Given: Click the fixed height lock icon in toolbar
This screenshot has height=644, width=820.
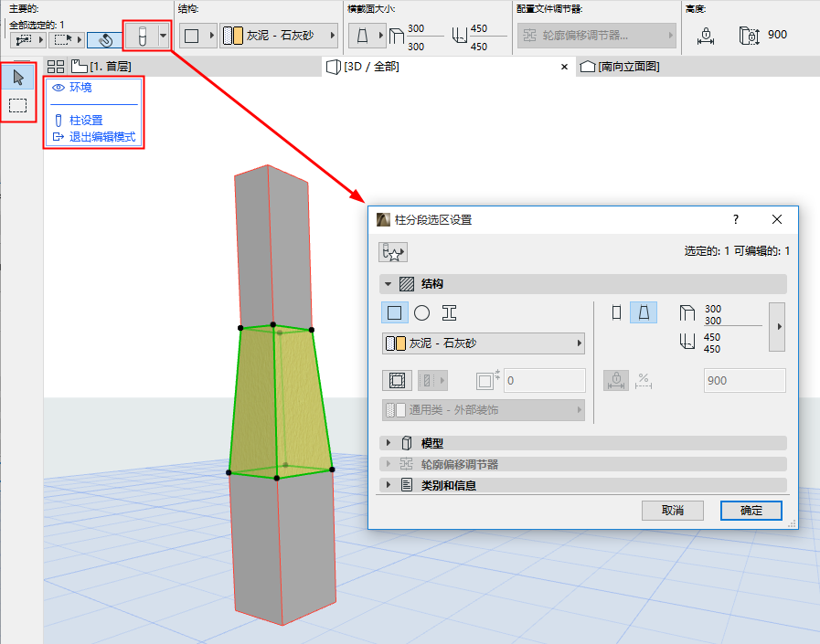Looking at the screenshot, I should coord(706,36).
